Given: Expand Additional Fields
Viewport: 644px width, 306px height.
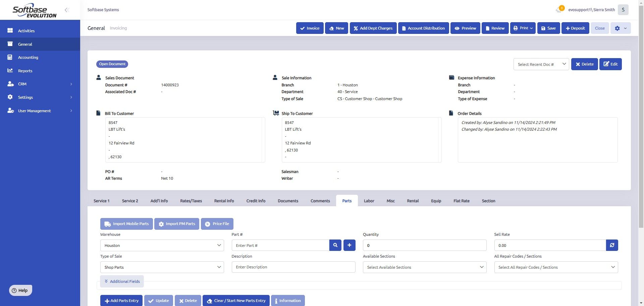Looking at the screenshot, I should (x=122, y=281).
